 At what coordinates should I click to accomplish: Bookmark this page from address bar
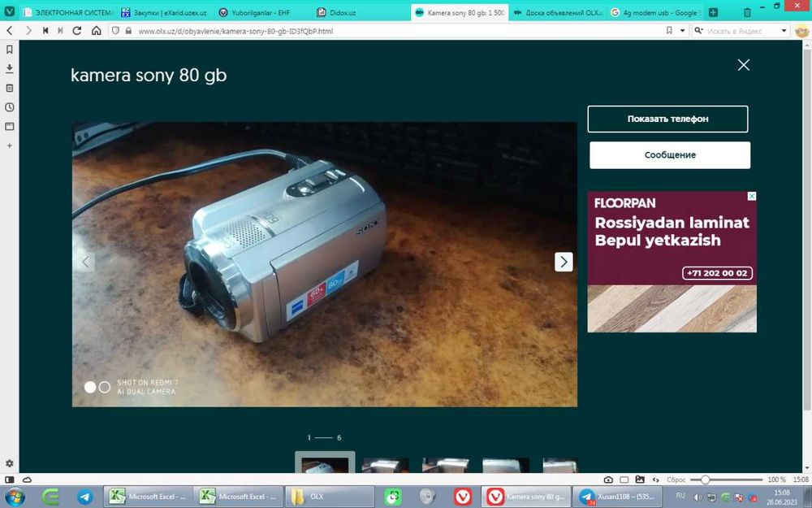[669, 31]
